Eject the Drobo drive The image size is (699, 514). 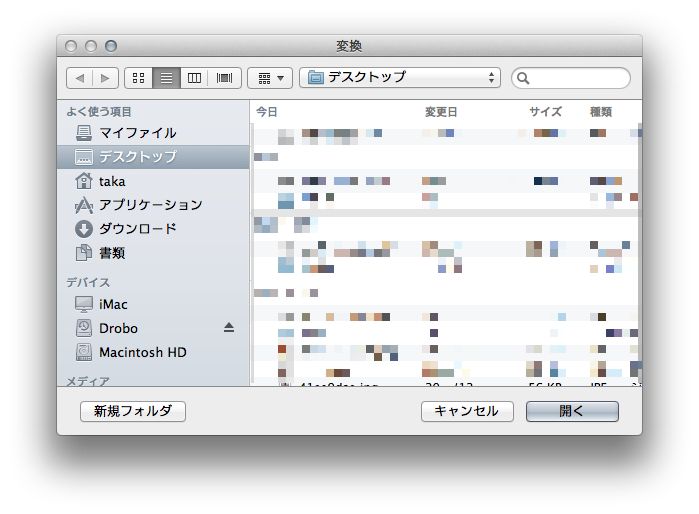point(229,328)
